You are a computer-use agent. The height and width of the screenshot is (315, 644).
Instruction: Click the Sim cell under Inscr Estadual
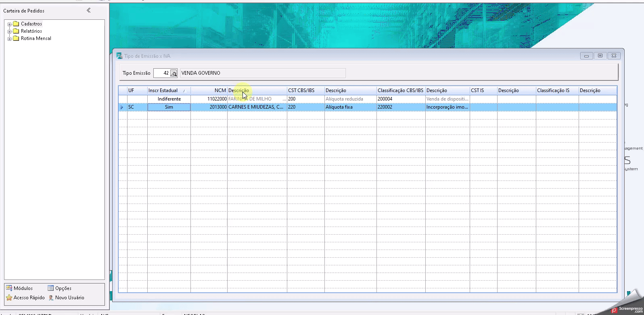(x=169, y=107)
